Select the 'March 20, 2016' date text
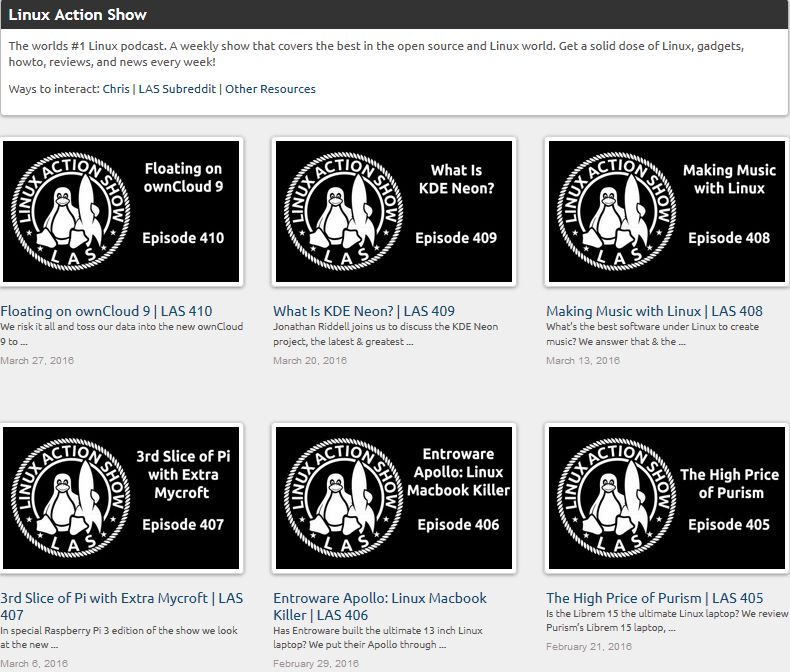This screenshot has width=790, height=672. click(310, 361)
